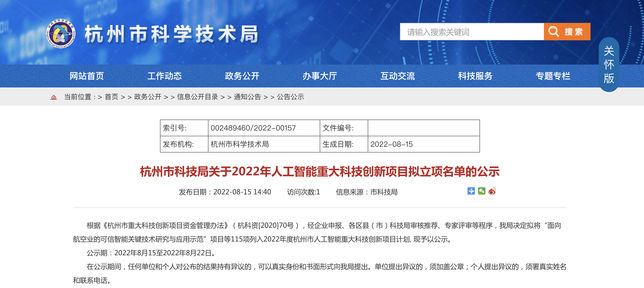This screenshot has height=288, width=644.
Task: Open the 政务公开 menu
Action: click(242, 77)
